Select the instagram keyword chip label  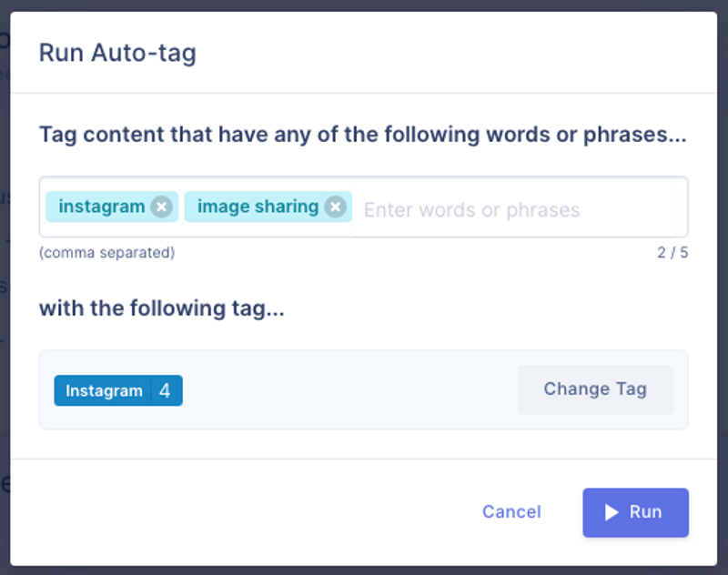point(102,207)
